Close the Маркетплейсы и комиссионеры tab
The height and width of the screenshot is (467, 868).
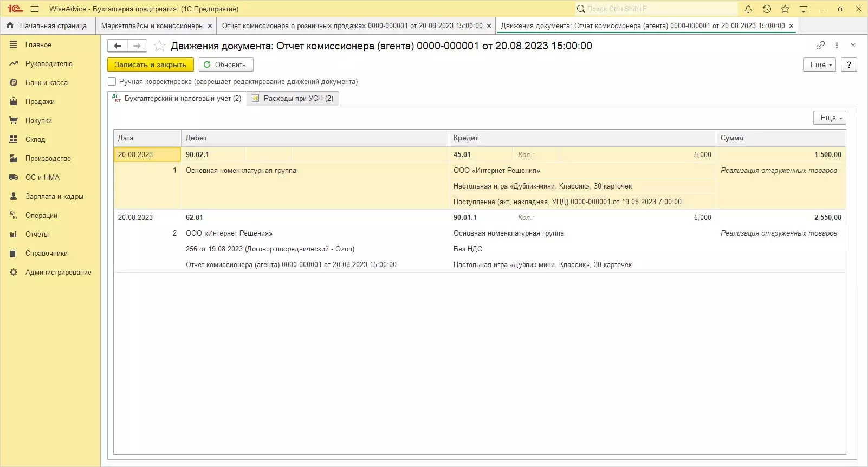coord(210,25)
